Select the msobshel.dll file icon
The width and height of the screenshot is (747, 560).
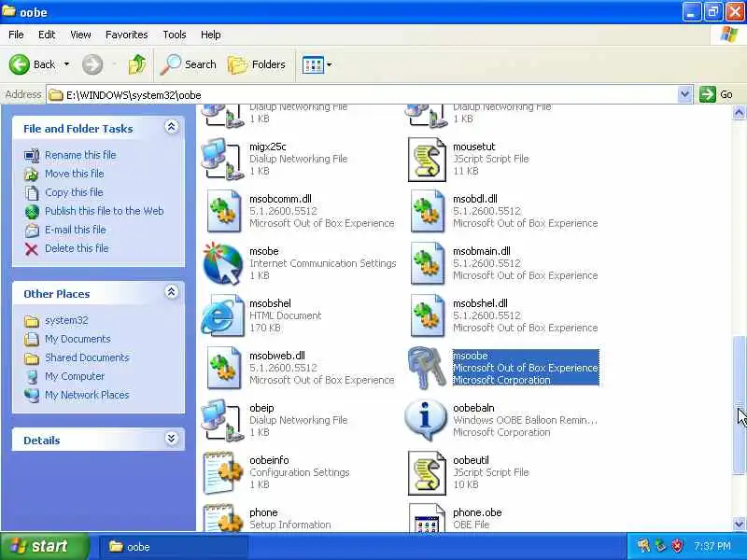pos(428,315)
